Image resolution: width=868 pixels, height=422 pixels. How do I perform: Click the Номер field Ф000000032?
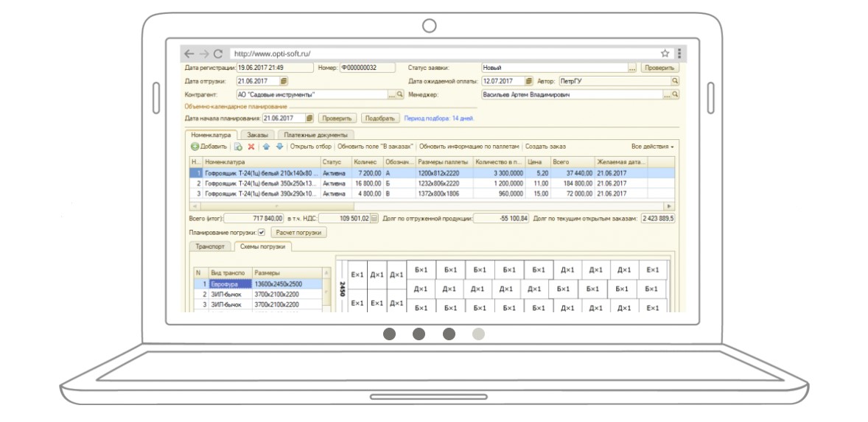tap(368, 68)
